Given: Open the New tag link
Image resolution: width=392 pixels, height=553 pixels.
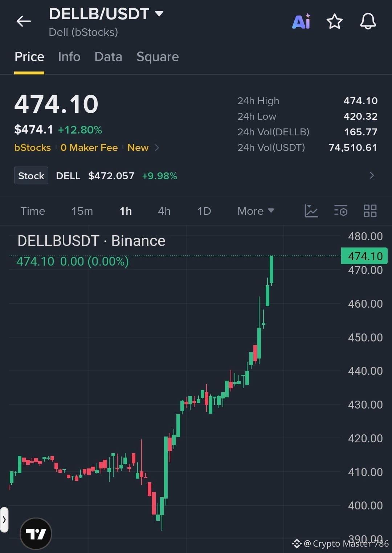Looking at the screenshot, I should pyautogui.click(x=138, y=148).
